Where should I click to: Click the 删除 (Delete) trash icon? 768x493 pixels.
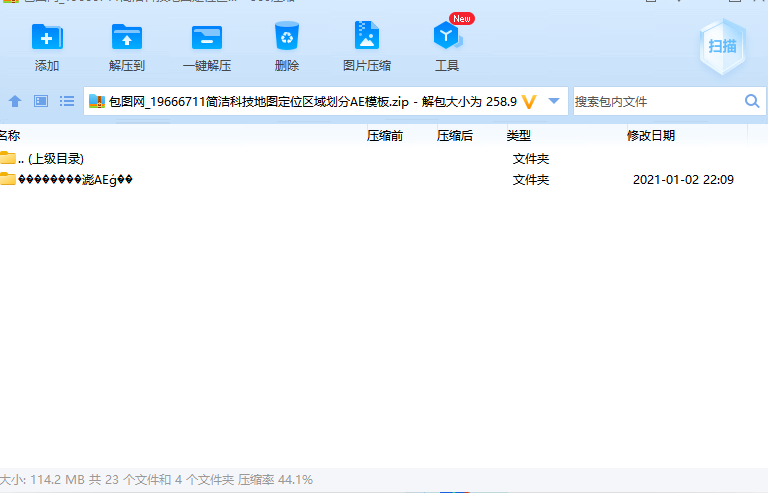tap(287, 36)
